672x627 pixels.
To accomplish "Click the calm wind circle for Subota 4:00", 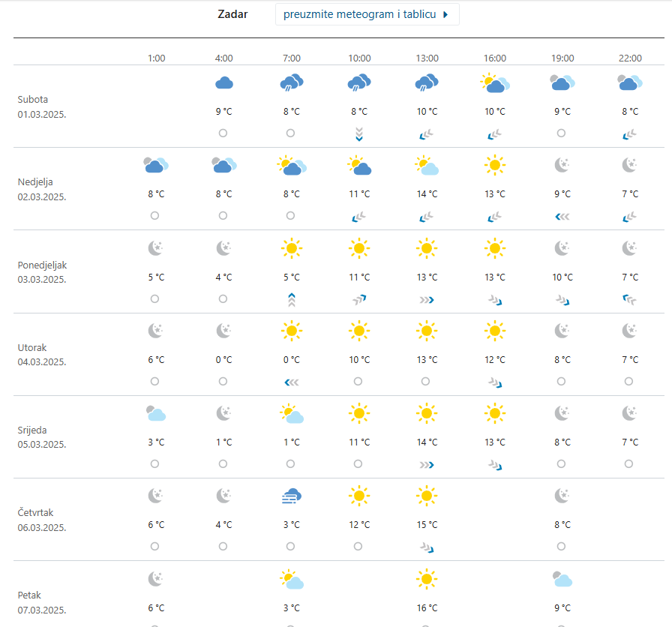I will pyautogui.click(x=223, y=133).
